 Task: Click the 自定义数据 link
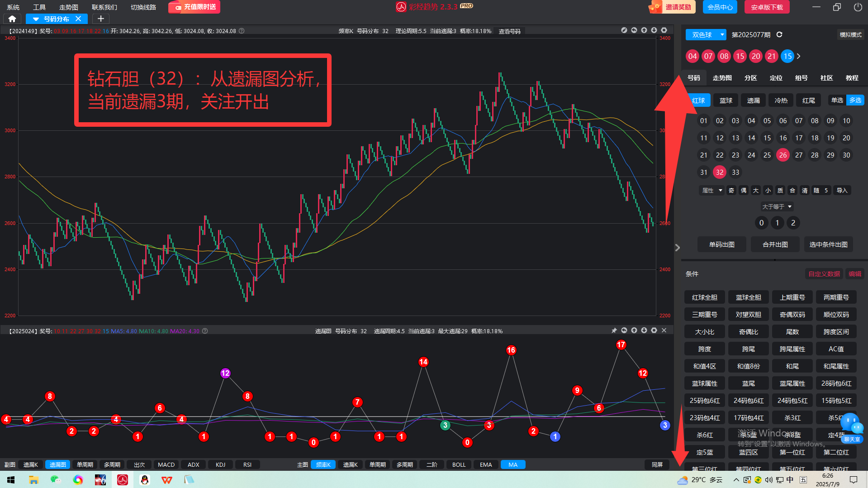pos(824,274)
